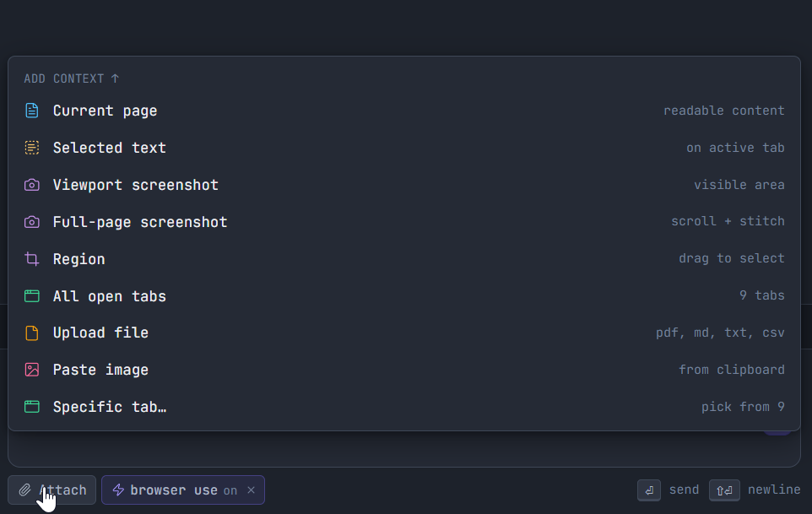Image resolution: width=812 pixels, height=514 pixels.
Task: Click the × to remove the browser use chip
Action: pyautogui.click(x=251, y=490)
